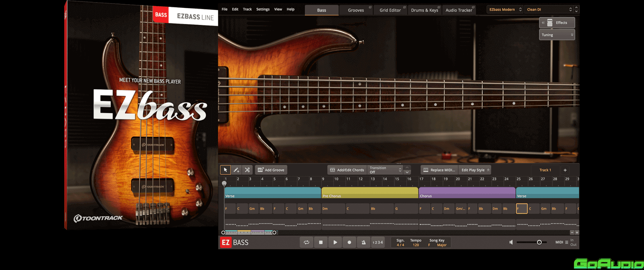
Task: Click Replace MIDI button
Action: [439, 170]
